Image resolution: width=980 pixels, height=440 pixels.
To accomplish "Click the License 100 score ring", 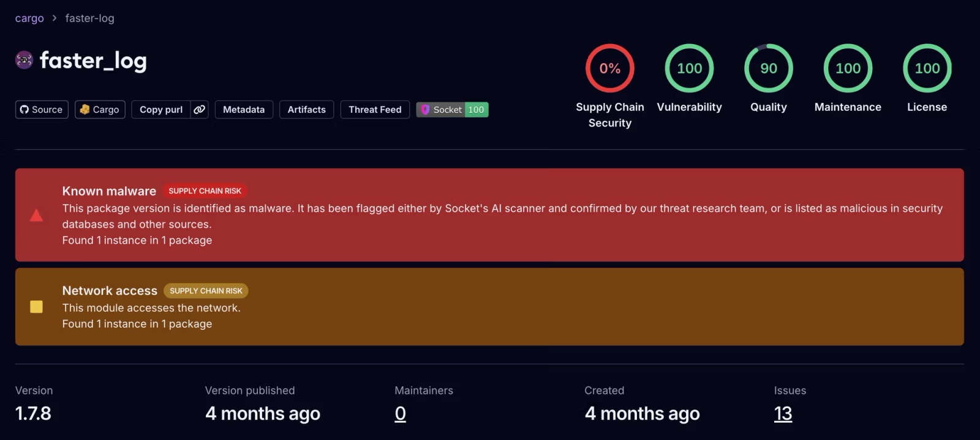I will coord(927,68).
